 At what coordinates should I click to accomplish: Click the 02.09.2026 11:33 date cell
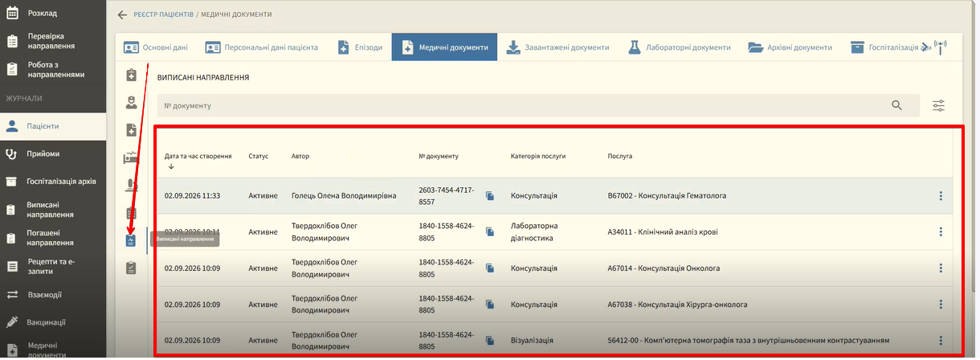pos(192,196)
